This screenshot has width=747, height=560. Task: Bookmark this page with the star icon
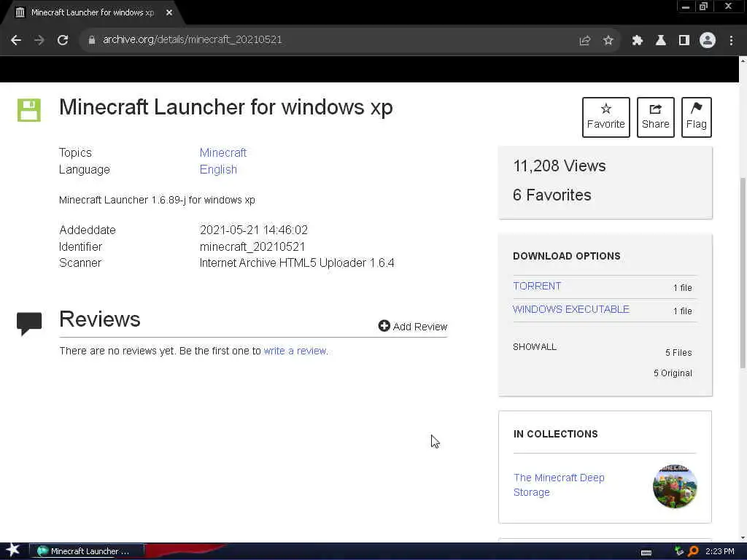[x=608, y=41]
